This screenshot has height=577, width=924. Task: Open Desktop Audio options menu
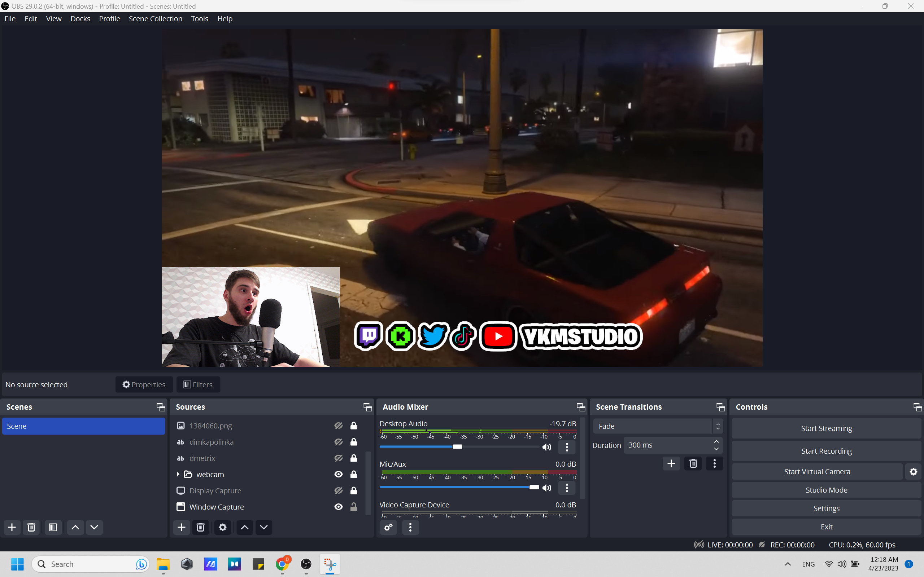(x=567, y=447)
